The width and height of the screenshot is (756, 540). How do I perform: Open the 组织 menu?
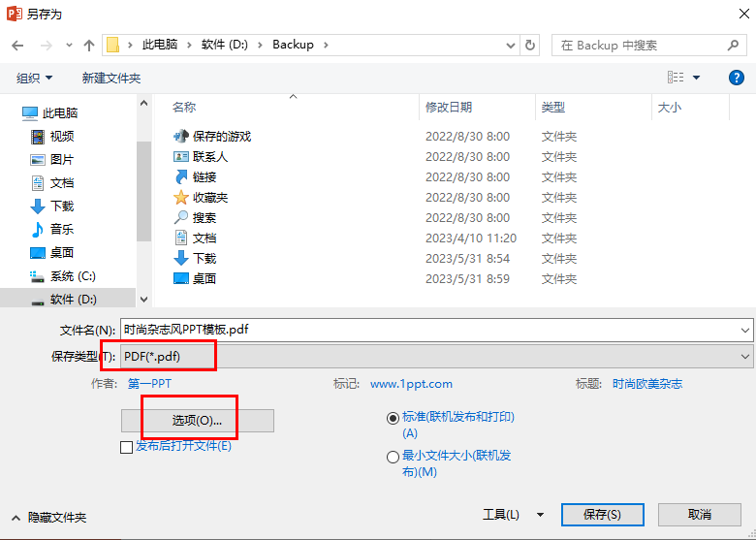34,78
